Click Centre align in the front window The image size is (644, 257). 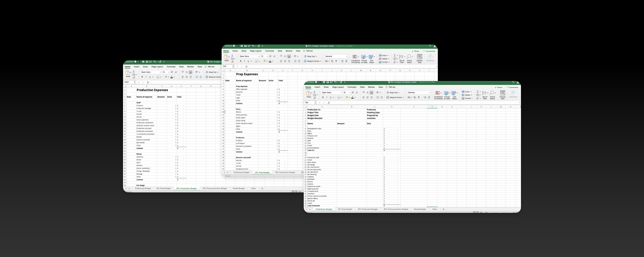[x=367, y=97]
